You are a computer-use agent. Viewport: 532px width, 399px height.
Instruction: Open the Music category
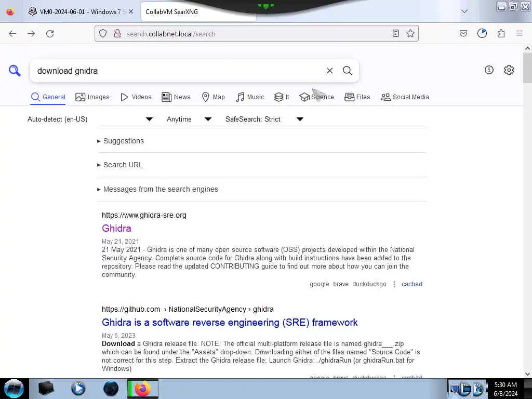[x=250, y=97]
